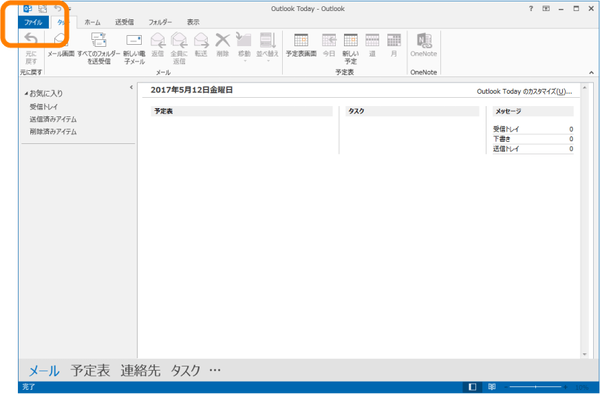
Task: Open Ribbon Display Options icon
Action: pyautogui.click(x=546, y=8)
